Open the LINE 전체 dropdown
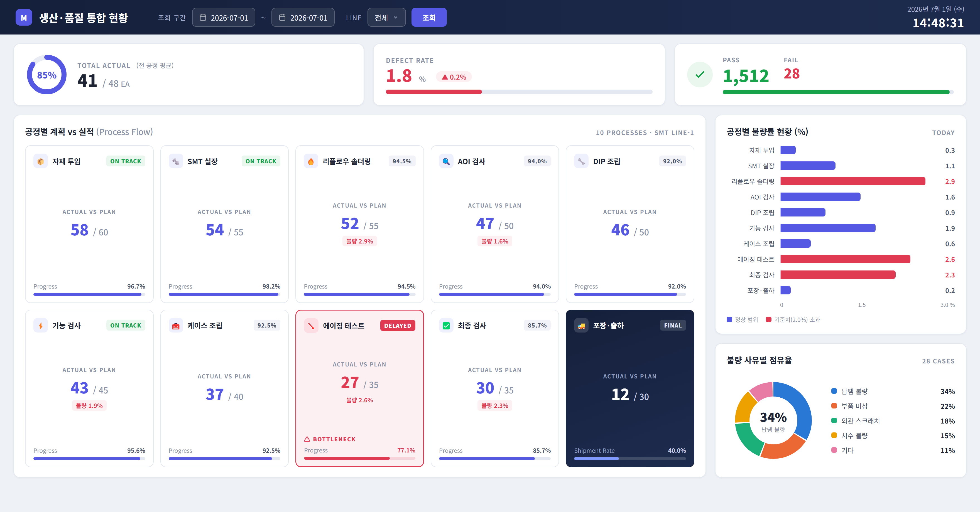Viewport: 980px width, 512px height. pyautogui.click(x=386, y=18)
